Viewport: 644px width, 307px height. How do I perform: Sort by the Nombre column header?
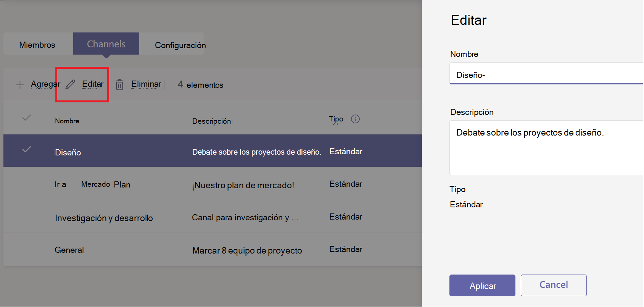click(67, 121)
